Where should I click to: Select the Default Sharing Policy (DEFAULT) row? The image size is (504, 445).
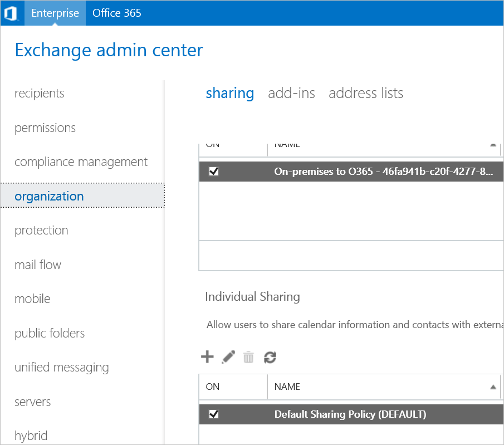point(351,414)
